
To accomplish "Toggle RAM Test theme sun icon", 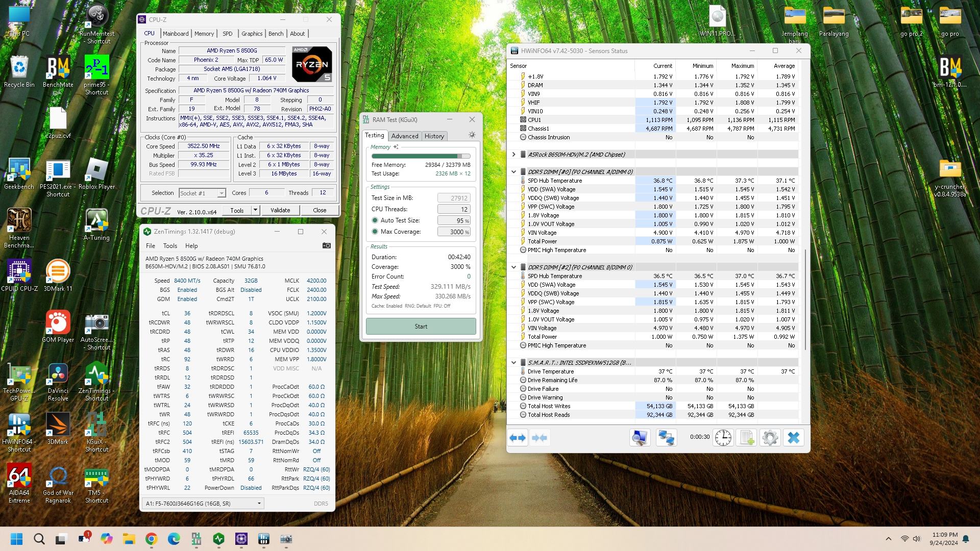I will [472, 135].
